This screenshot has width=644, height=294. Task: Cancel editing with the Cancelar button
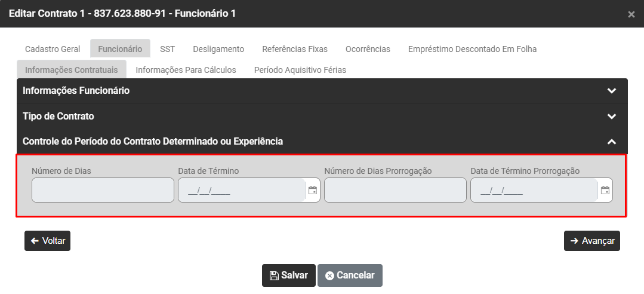[350, 275]
